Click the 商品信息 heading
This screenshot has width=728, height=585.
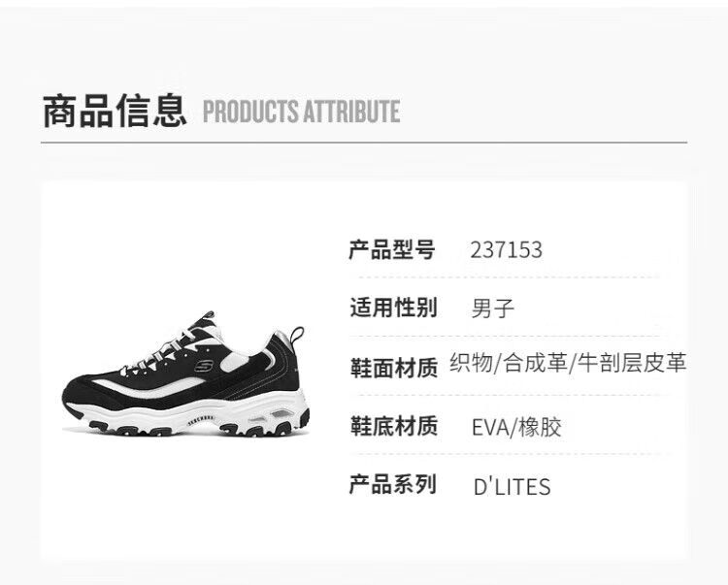(x=115, y=111)
